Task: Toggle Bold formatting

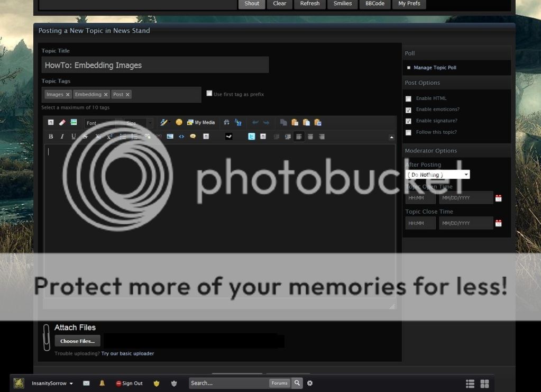Action: tap(51, 136)
